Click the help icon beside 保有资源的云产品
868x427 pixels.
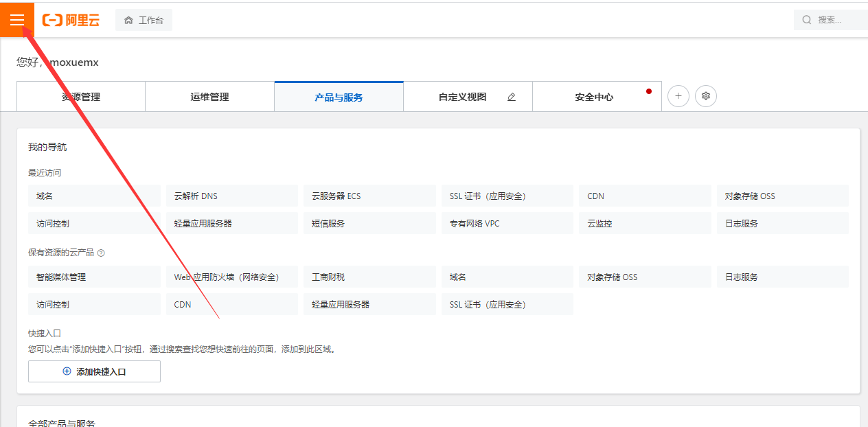pyautogui.click(x=100, y=253)
